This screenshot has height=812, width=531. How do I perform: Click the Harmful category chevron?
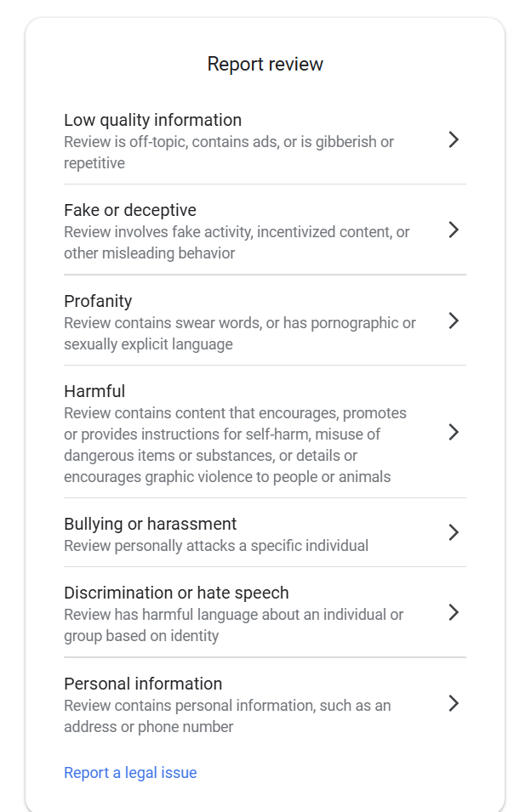454,433
